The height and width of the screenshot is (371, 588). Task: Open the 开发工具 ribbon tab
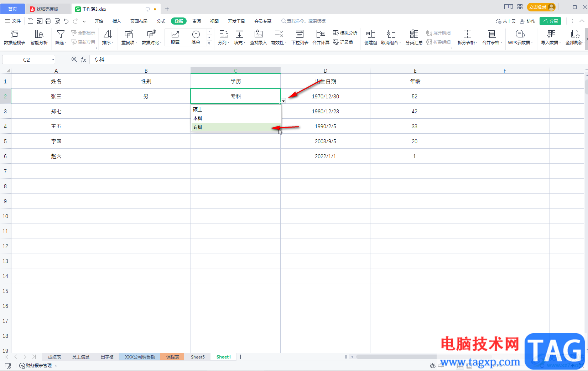[x=236, y=21]
